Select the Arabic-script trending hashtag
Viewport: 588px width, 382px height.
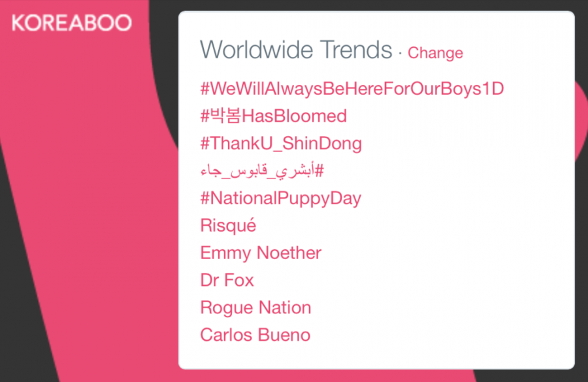(262, 171)
